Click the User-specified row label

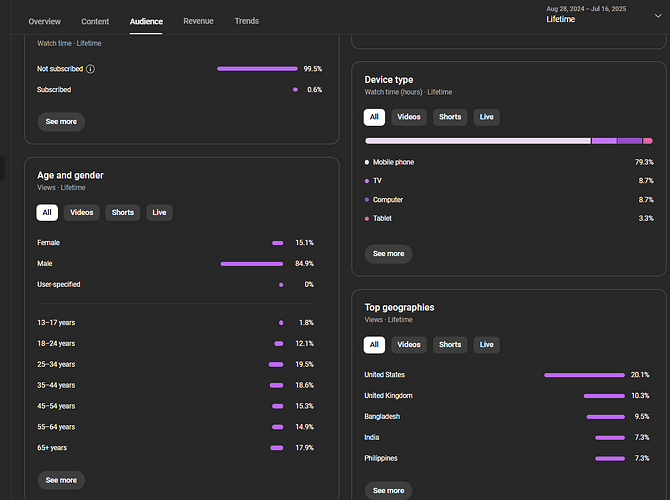tap(59, 285)
